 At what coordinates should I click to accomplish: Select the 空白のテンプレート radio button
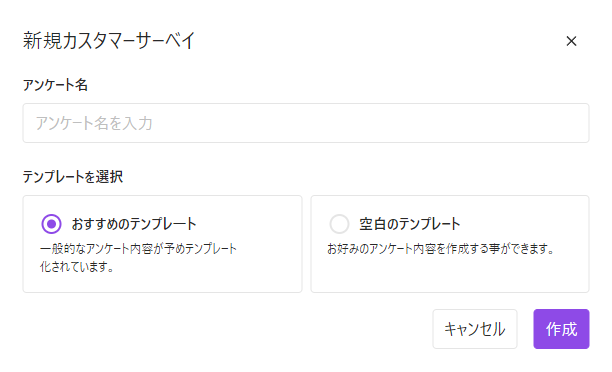click(x=339, y=224)
